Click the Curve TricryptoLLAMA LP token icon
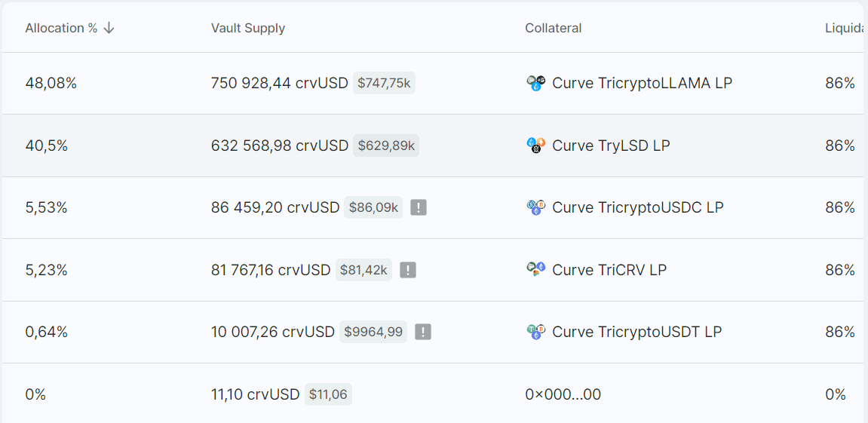Image resolution: width=868 pixels, height=423 pixels. coord(535,84)
